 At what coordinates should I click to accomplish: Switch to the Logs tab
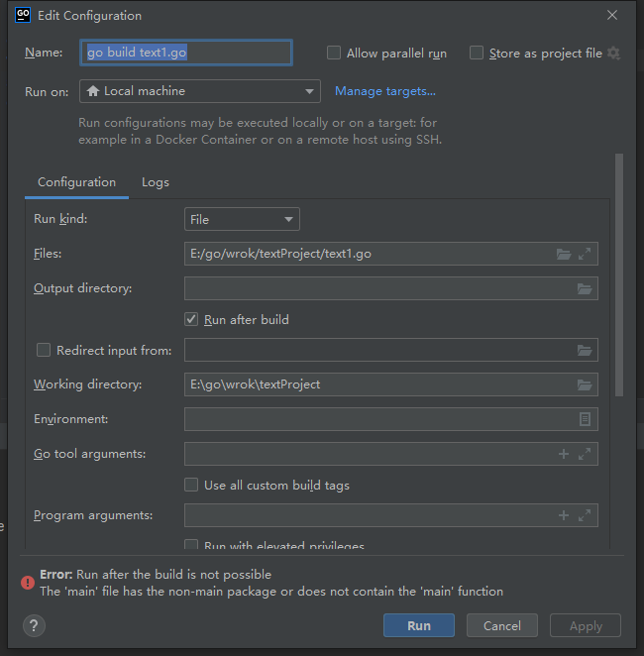tap(156, 182)
